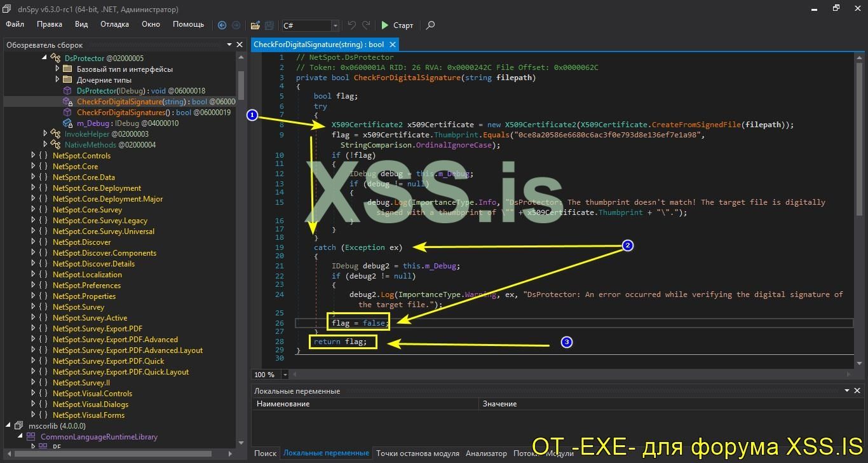Click the Save All toolbar icon

[269, 25]
